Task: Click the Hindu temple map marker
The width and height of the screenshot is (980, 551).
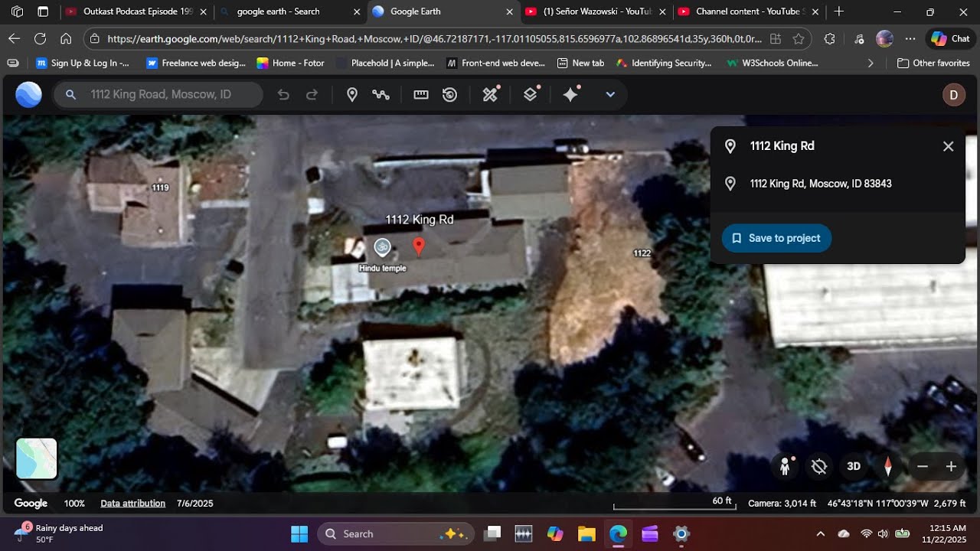Action: tap(382, 247)
